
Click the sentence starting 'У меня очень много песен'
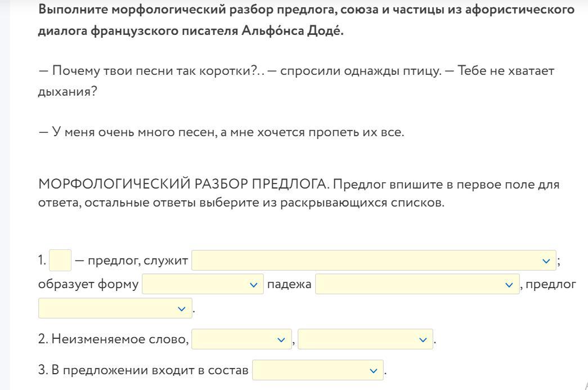(x=221, y=132)
